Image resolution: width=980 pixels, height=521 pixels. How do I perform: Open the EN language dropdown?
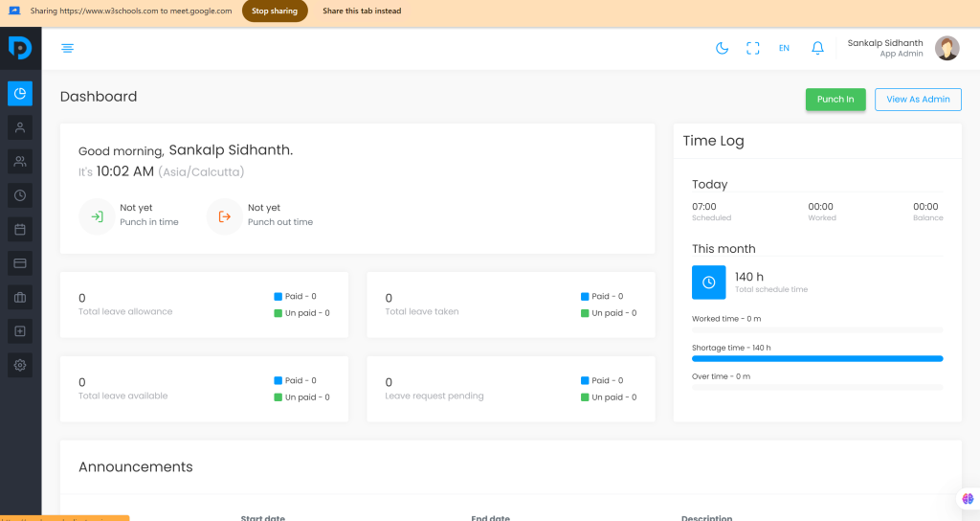784,48
